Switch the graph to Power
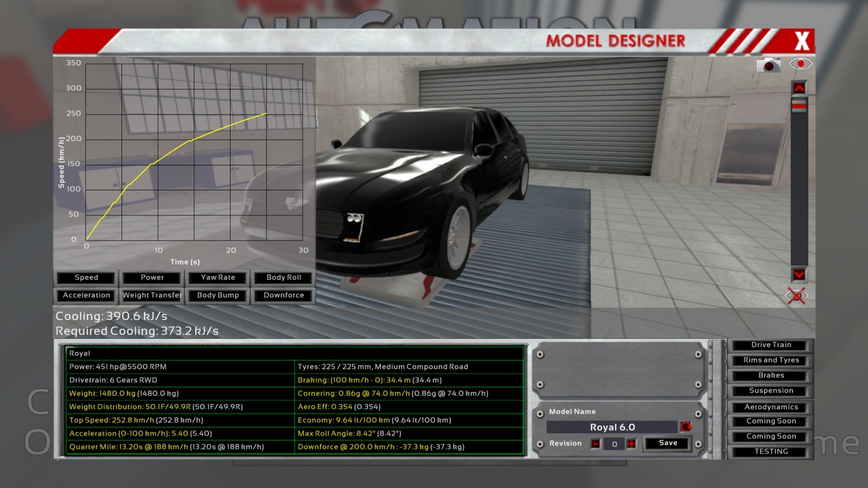The width and height of the screenshot is (868, 488). pos(152,278)
